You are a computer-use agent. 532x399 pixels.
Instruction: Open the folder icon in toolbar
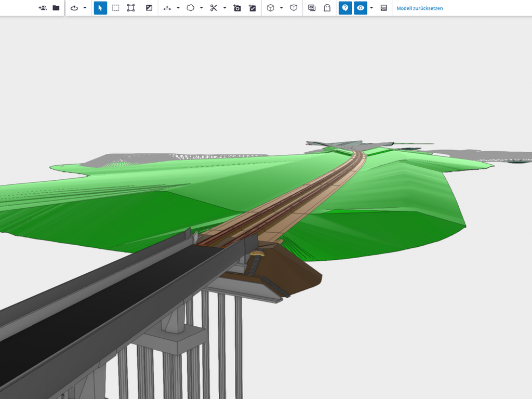[56, 8]
